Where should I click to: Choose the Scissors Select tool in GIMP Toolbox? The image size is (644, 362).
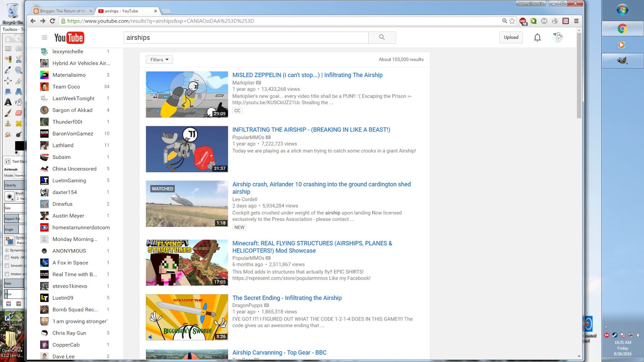click(19, 59)
